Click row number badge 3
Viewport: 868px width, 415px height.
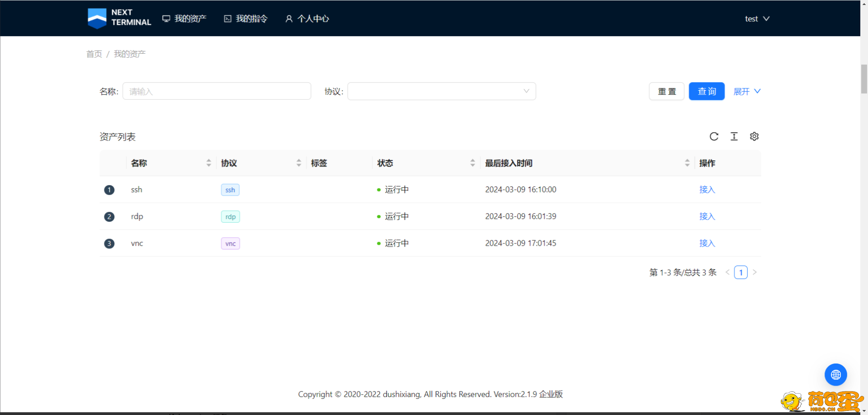point(109,243)
